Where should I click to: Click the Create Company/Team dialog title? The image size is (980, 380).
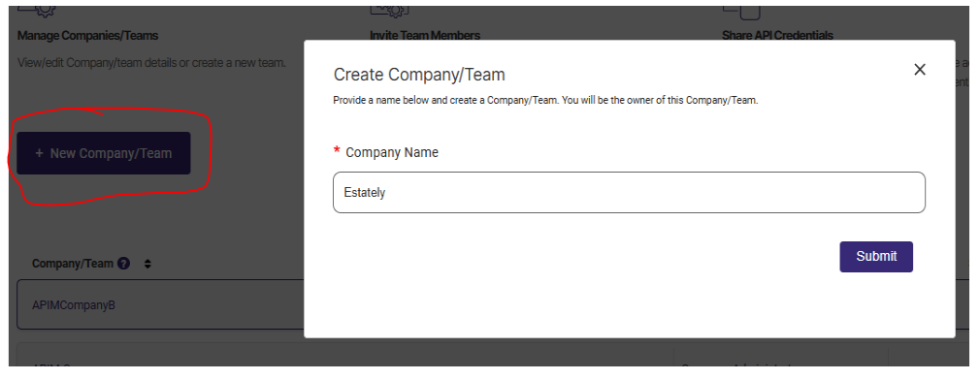419,75
